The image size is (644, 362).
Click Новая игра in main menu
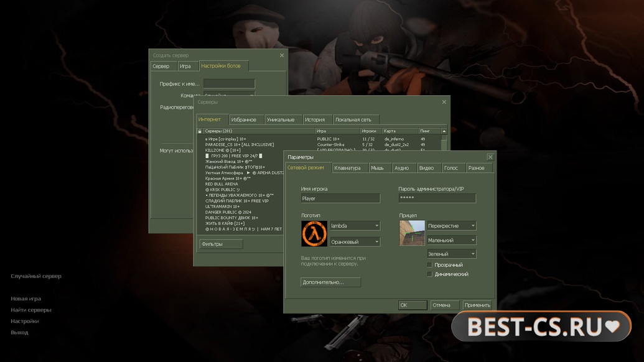pyautogui.click(x=26, y=299)
